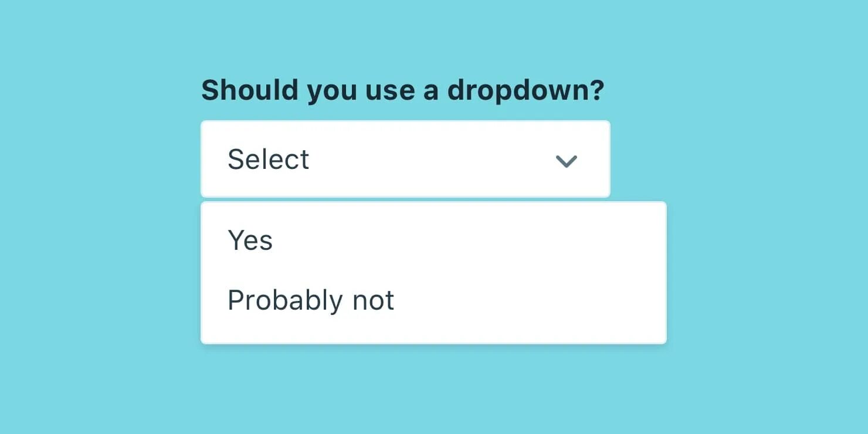Screen dimensions: 868x434
Task: Collapse the dropdown using the down chevron
Action: [567, 161]
